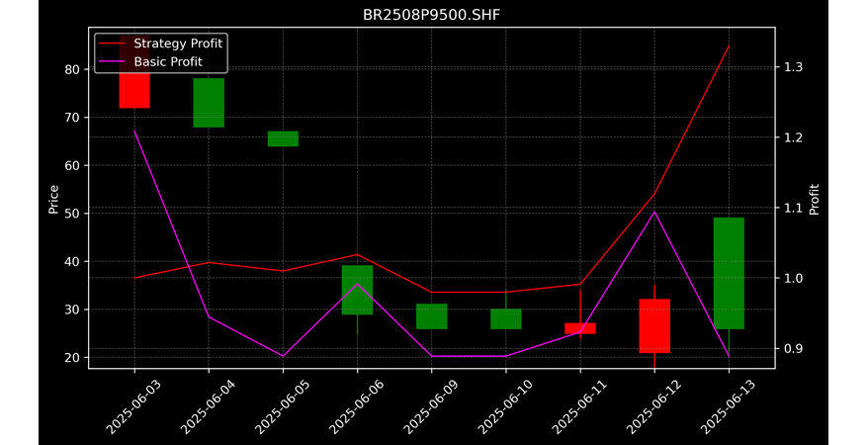This screenshot has width=868, height=445.
Task: Click the 50 tick on the Price axis
Action: [72, 214]
